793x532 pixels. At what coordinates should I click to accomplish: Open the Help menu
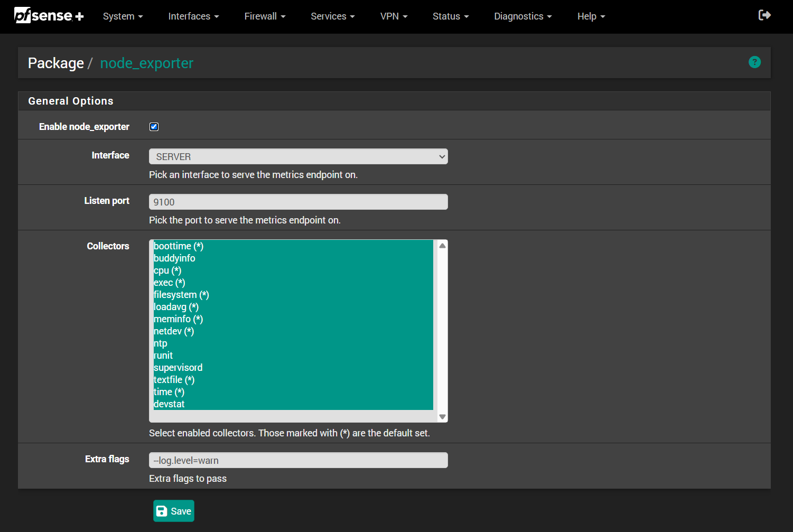point(591,16)
